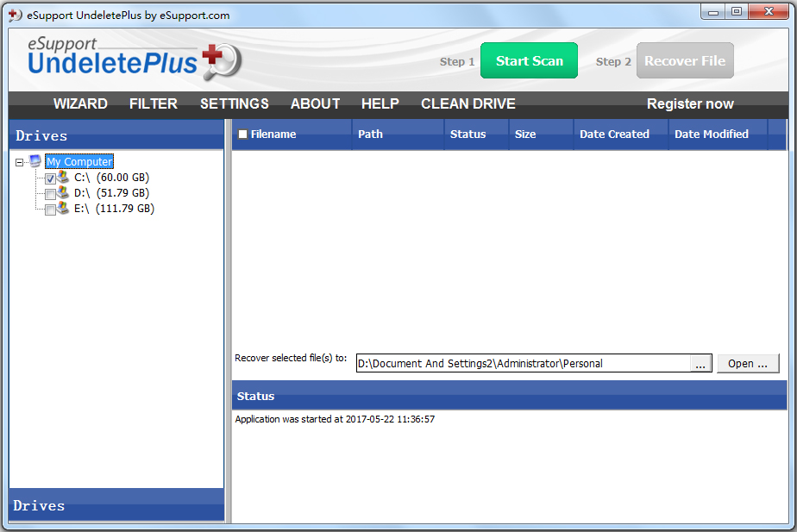Click the E:\ drive icon
797x532 pixels.
63,208
